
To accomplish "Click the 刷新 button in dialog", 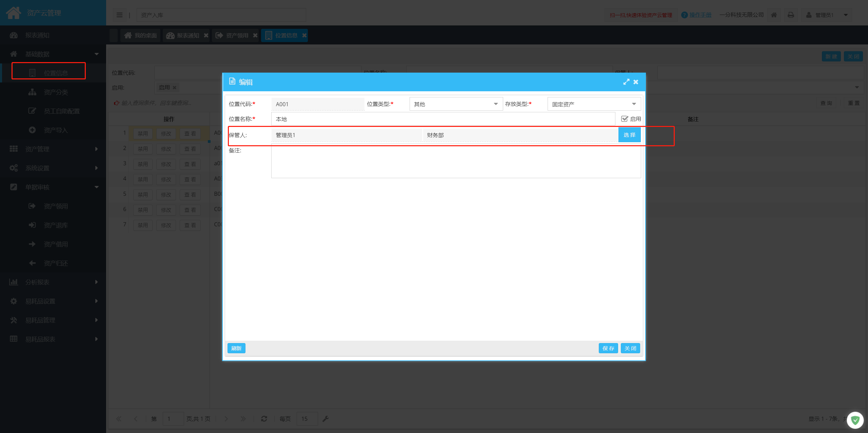I will [236, 348].
